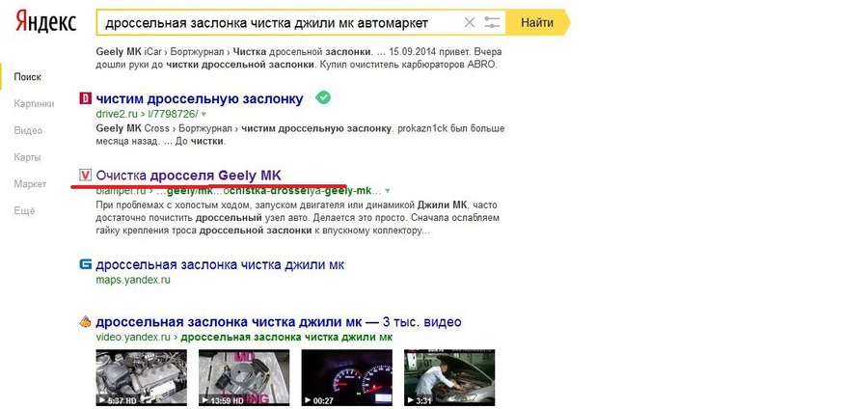The image size is (868, 409).
Task: Click snippet starting При проблемах с холостым ходом
Action: coord(298,217)
